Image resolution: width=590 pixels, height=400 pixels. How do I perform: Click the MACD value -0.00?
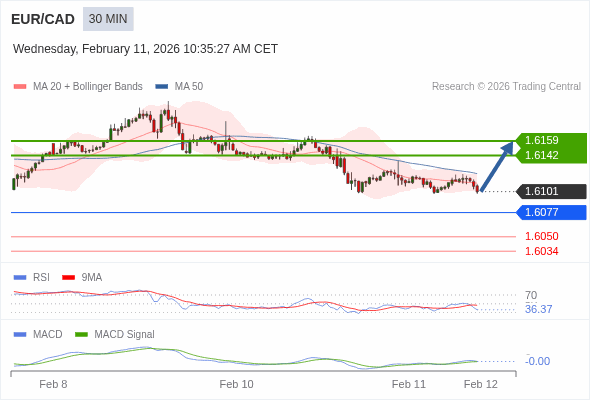coord(537,361)
